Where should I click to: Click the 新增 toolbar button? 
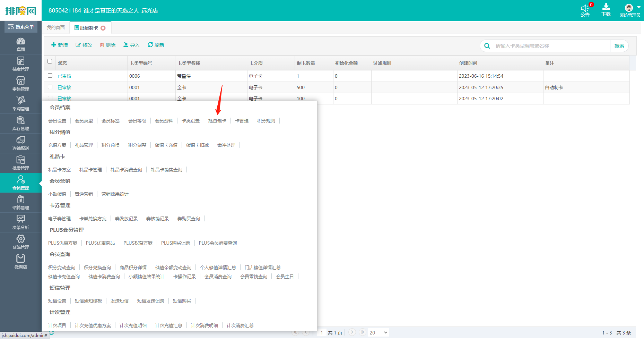click(x=60, y=45)
